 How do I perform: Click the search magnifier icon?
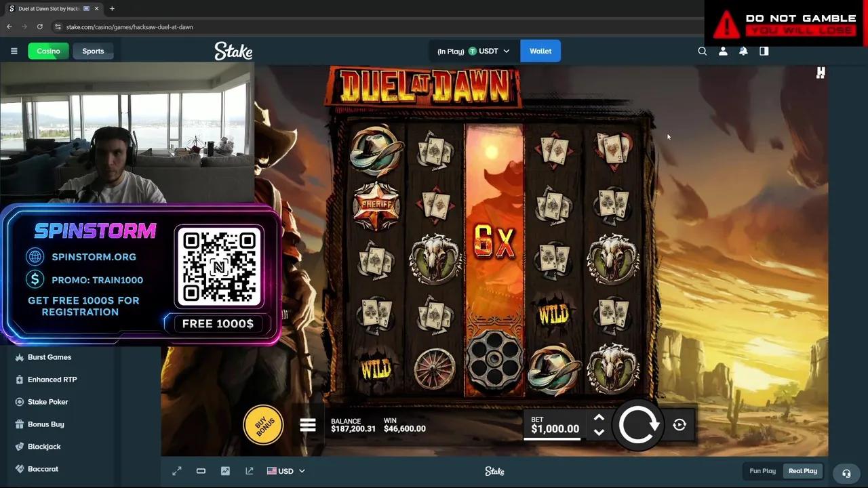[x=703, y=51]
